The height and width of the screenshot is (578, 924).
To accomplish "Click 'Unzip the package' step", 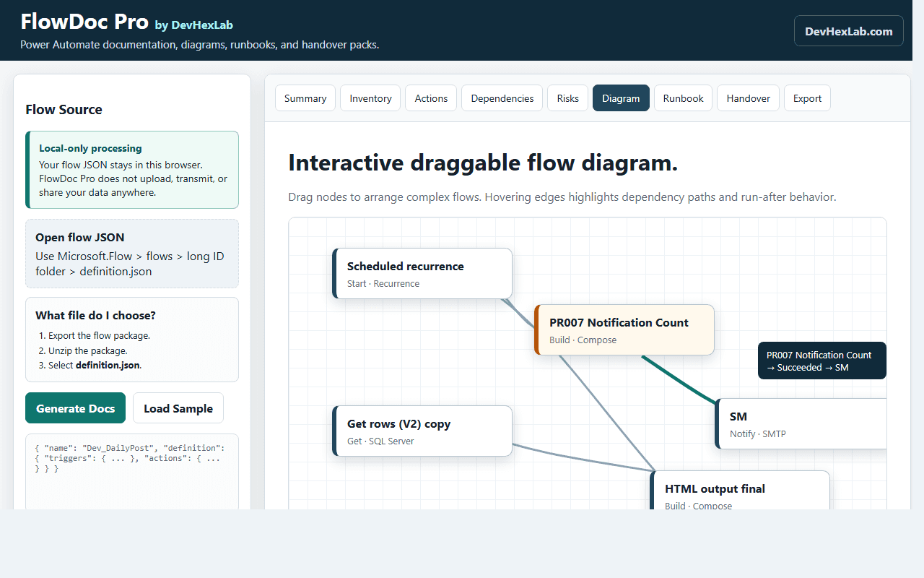I will tap(88, 350).
